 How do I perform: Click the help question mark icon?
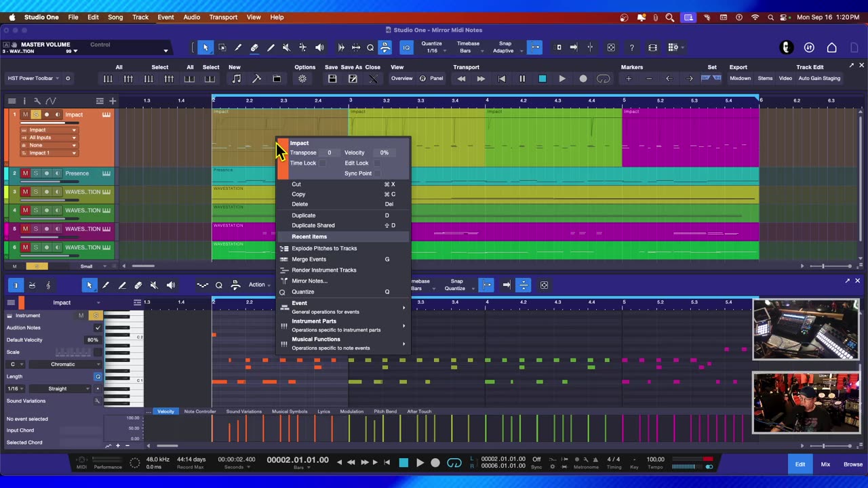coord(632,47)
